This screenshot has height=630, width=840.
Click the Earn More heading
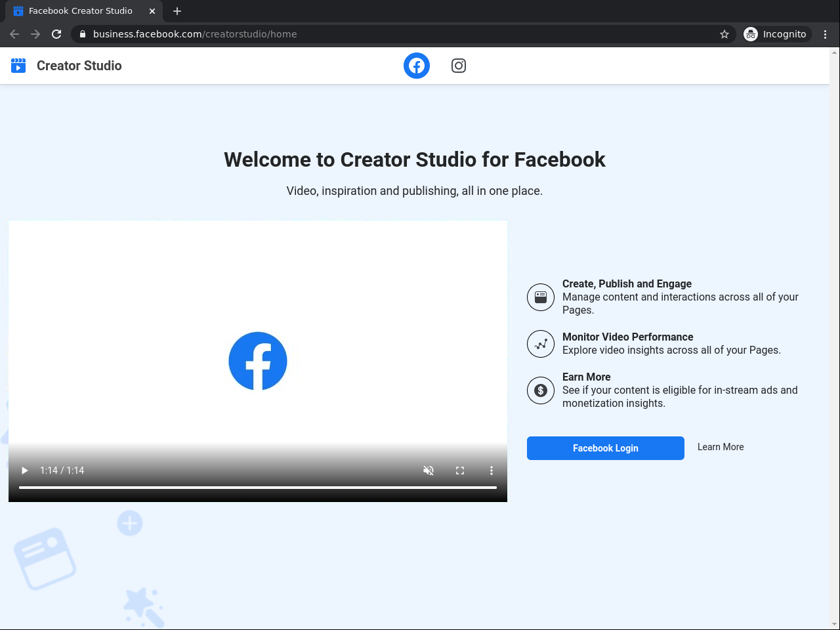tap(587, 377)
